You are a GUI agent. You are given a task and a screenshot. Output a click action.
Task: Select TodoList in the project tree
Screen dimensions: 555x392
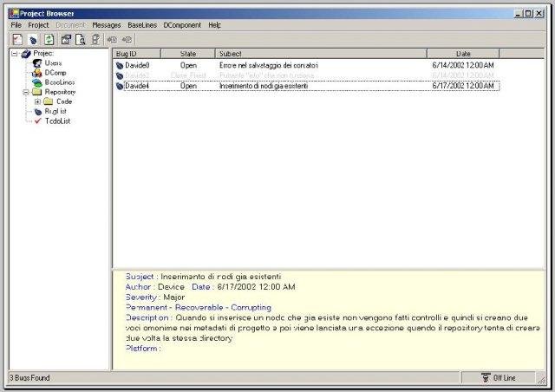tap(57, 121)
